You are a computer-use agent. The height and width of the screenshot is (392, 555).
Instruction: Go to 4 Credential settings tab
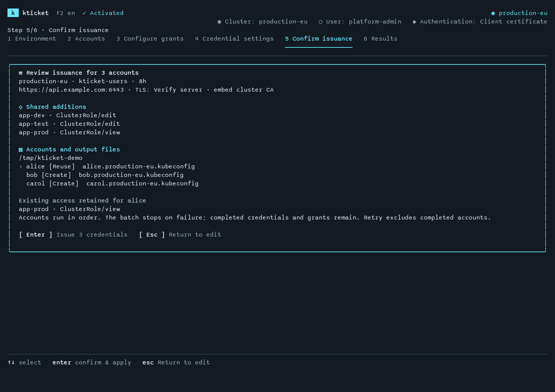(234, 39)
